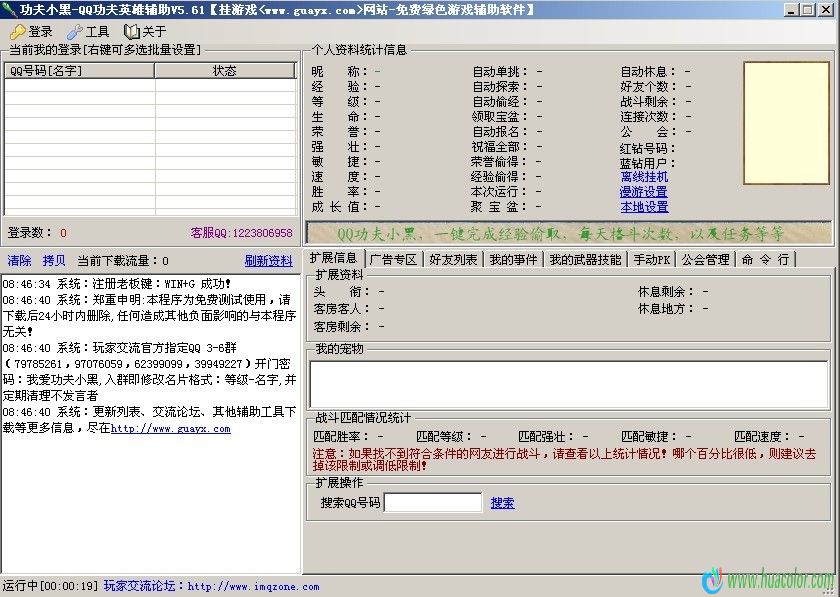The height and width of the screenshot is (597, 840).
Task: Click the 搜索QQ号码 input field
Action: coord(432,503)
